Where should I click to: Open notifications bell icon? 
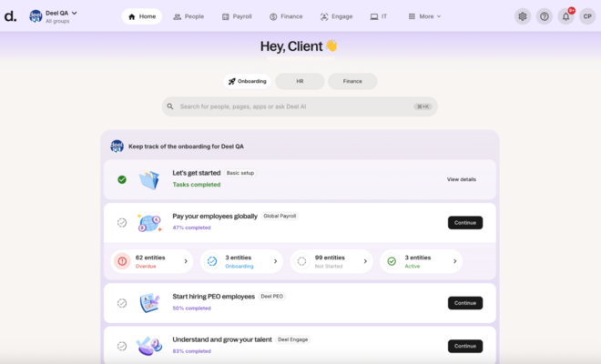tap(565, 16)
